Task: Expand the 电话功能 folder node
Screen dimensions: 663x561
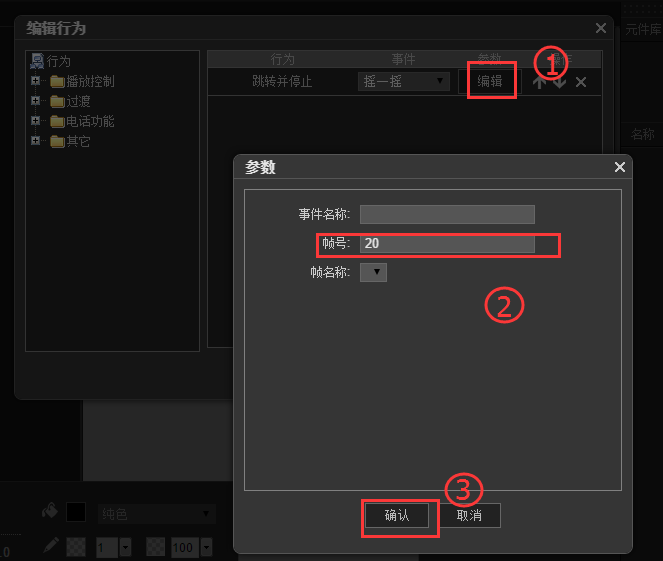Action: pos(36,121)
